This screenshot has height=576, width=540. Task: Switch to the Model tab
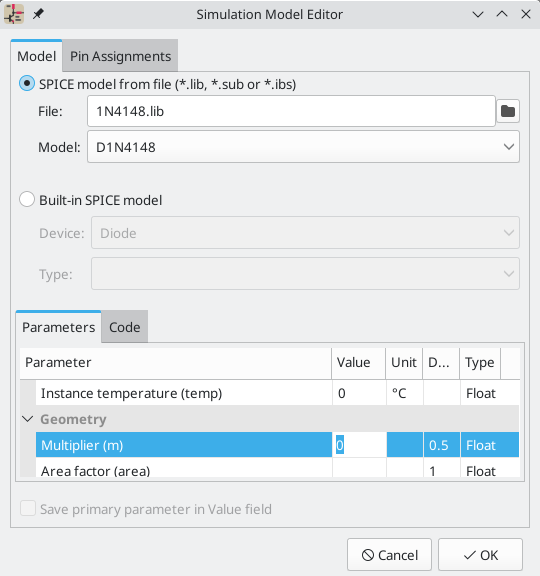(x=36, y=56)
